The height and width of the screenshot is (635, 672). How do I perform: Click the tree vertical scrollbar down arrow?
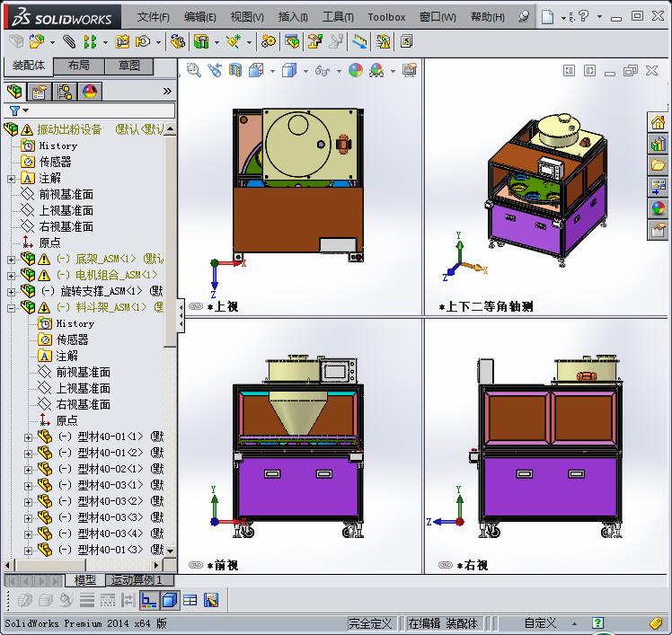171,551
